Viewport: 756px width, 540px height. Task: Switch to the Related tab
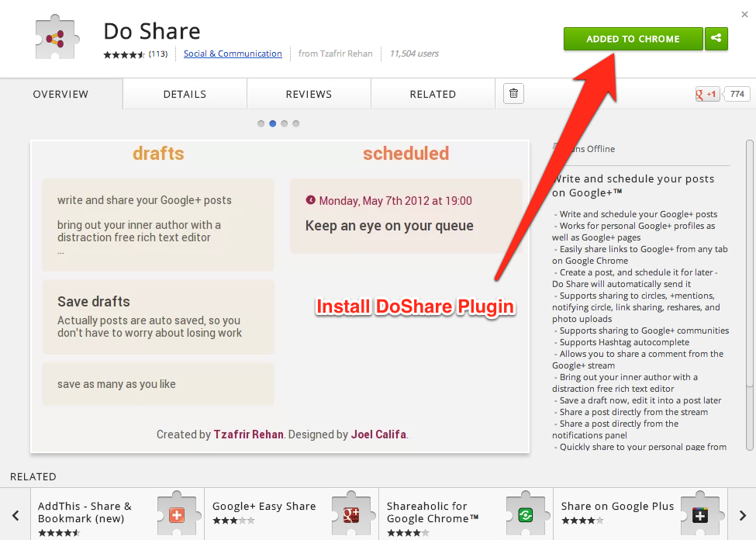[x=433, y=94]
